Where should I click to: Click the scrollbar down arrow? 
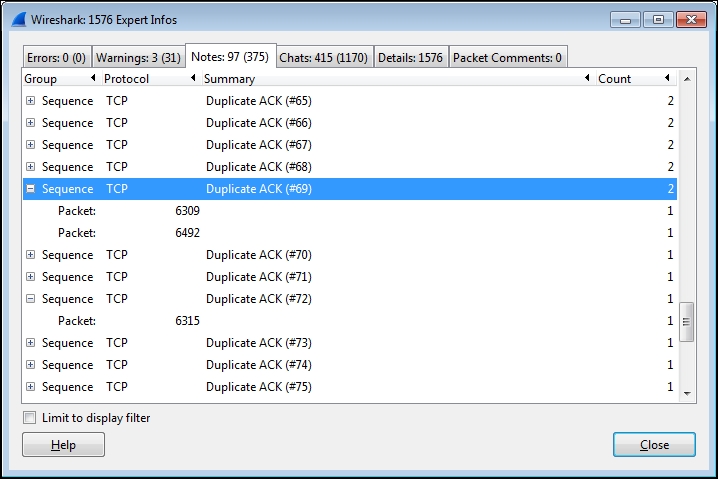click(687, 393)
